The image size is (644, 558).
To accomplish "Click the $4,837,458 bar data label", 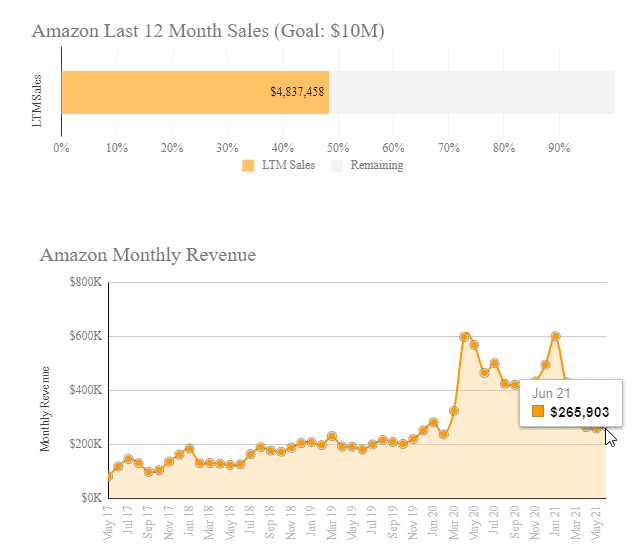I will tap(297, 92).
